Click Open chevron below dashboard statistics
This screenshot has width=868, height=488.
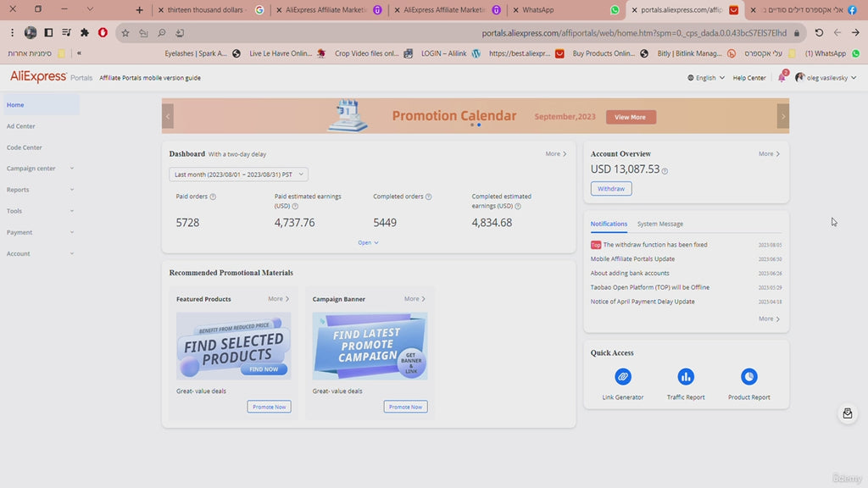[x=367, y=242]
